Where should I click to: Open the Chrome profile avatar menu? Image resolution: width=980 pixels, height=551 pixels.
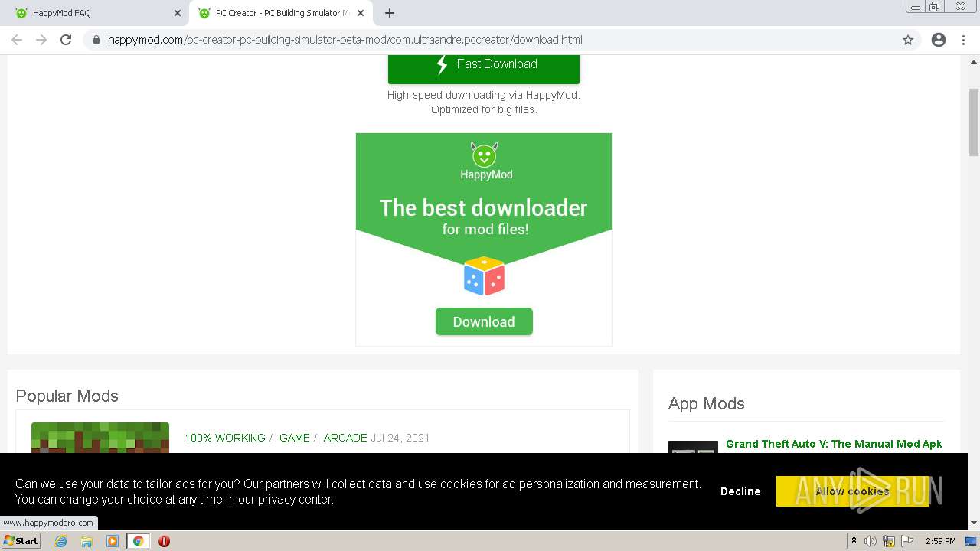pos(939,40)
